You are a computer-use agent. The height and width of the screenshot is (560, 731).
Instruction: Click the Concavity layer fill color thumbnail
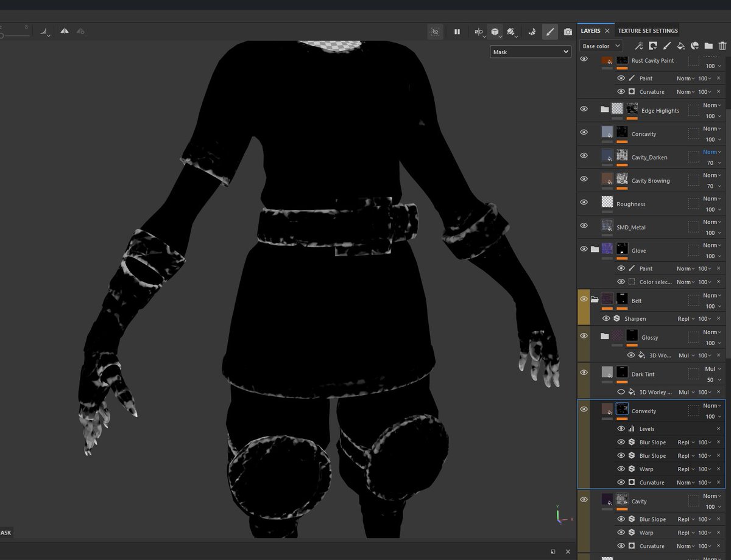(x=607, y=132)
